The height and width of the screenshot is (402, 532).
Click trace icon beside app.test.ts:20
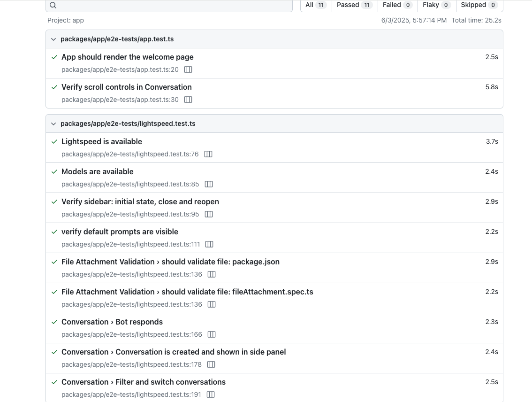tap(188, 70)
